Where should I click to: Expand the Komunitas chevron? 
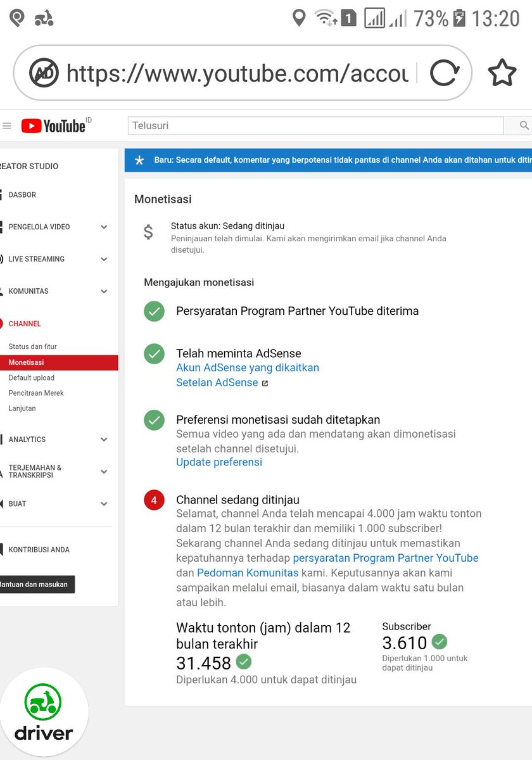[x=104, y=291]
